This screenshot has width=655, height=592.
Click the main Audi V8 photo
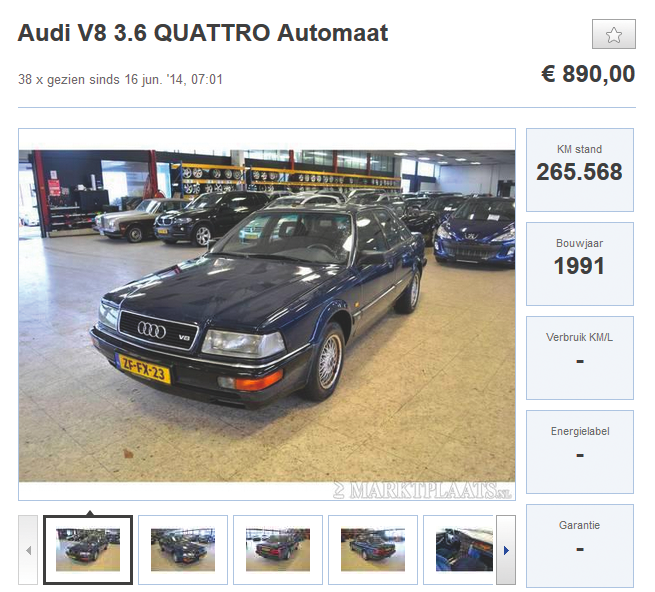(267, 315)
